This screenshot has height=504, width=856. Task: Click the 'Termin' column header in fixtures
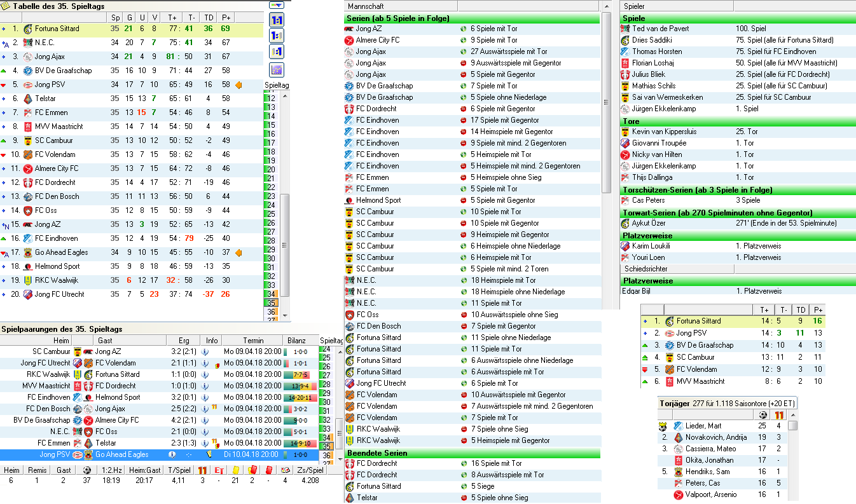pyautogui.click(x=253, y=341)
